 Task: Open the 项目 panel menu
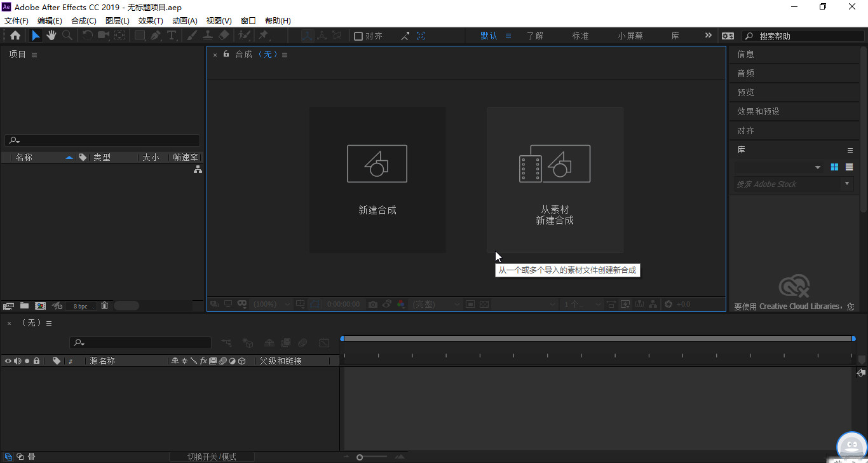pyautogui.click(x=34, y=55)
